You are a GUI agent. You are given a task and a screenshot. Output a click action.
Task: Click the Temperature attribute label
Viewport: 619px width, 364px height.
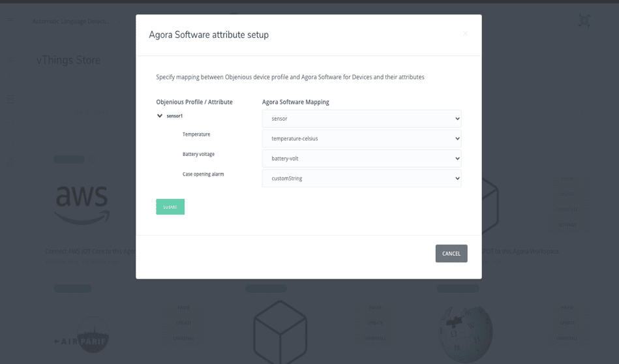point(196,134)
